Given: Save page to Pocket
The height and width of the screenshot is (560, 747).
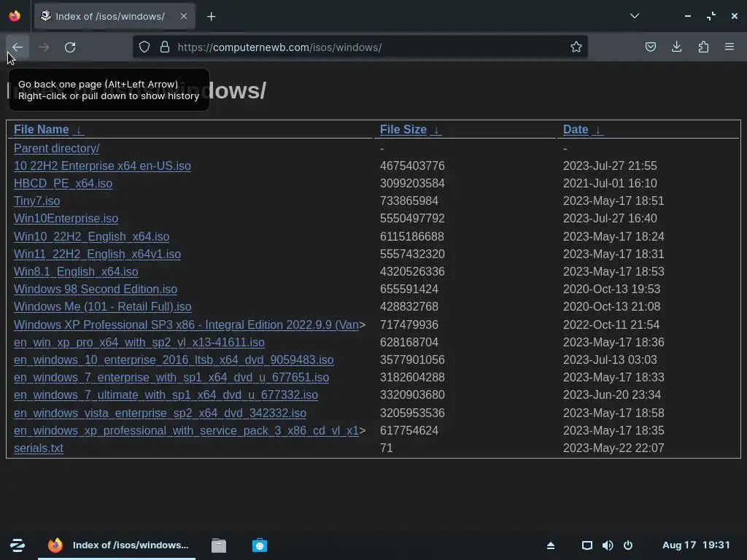Looking at the screenshot, I should pos(650,47).
